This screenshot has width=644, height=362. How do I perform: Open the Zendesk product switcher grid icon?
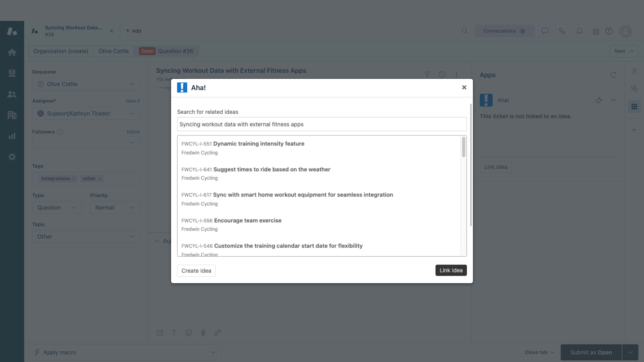click(596, 31)
